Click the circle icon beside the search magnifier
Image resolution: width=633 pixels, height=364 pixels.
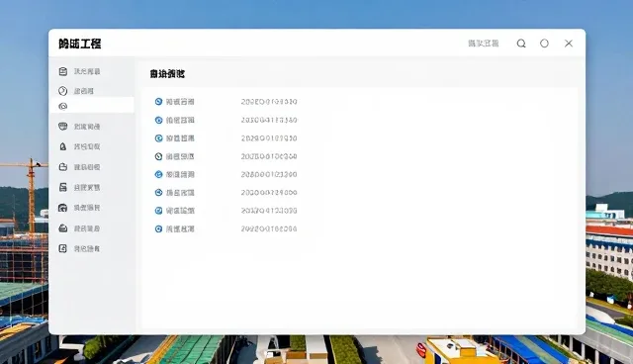544,44
